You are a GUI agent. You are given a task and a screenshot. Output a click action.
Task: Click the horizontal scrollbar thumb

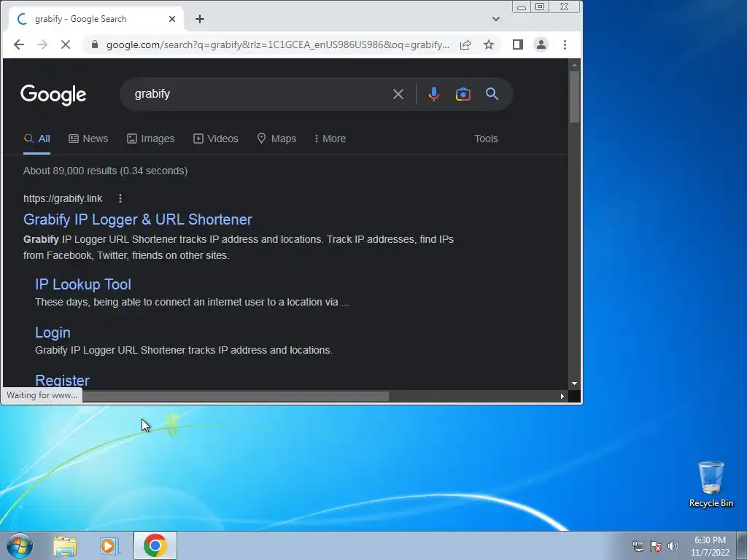236,396
